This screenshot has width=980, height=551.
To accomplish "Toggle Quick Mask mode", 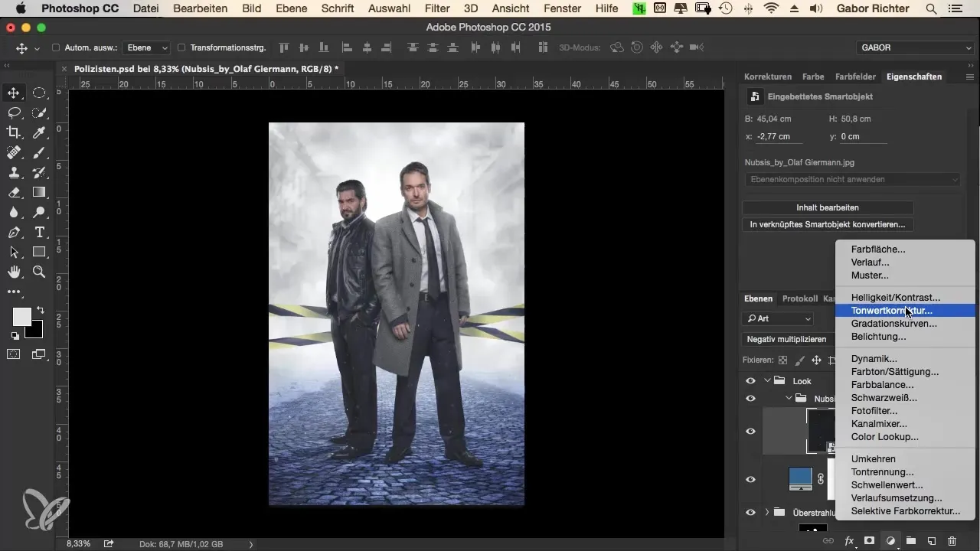I will point(14,354).
